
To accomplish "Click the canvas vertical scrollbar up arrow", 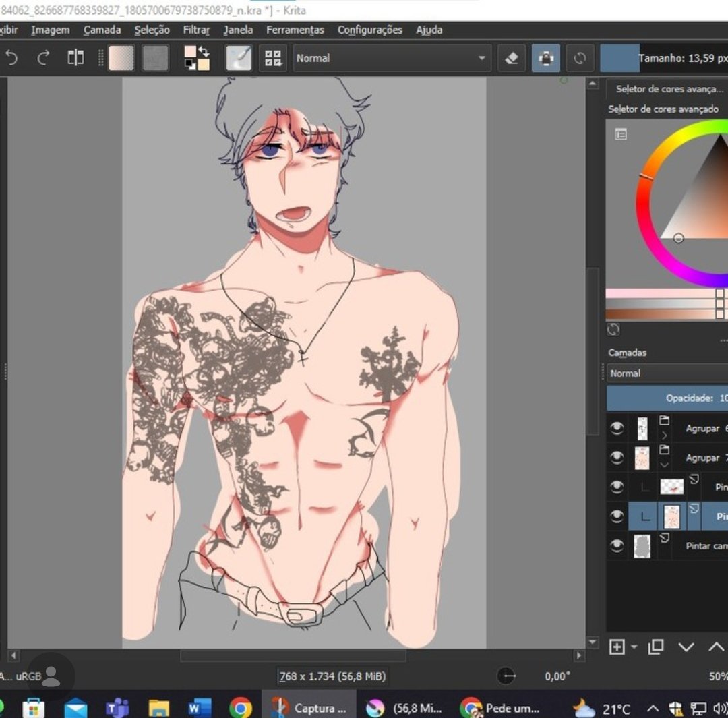I will [x=593, y=84].
